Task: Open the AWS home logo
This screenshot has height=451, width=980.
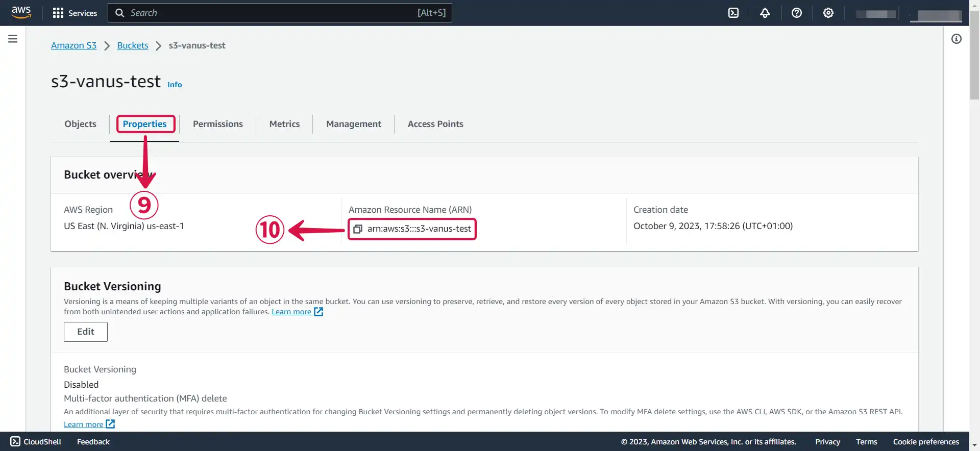Action: click(x=21, y=12)
